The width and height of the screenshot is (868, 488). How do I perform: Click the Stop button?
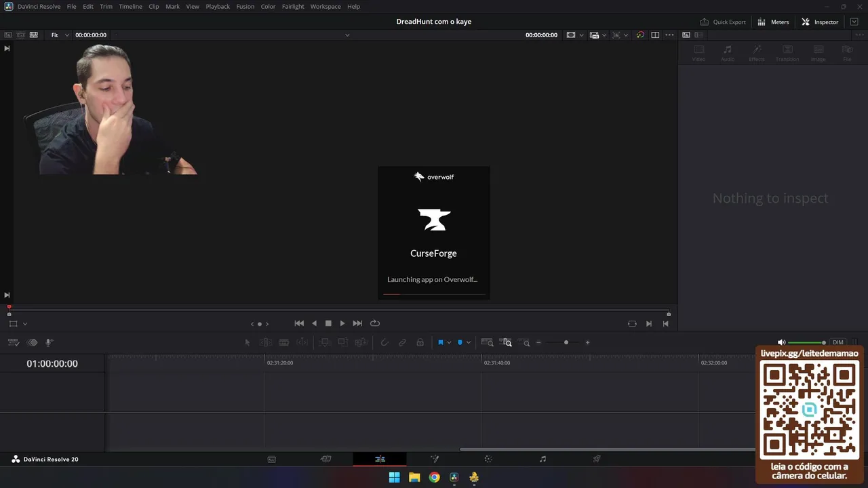(x=328, y=323)
